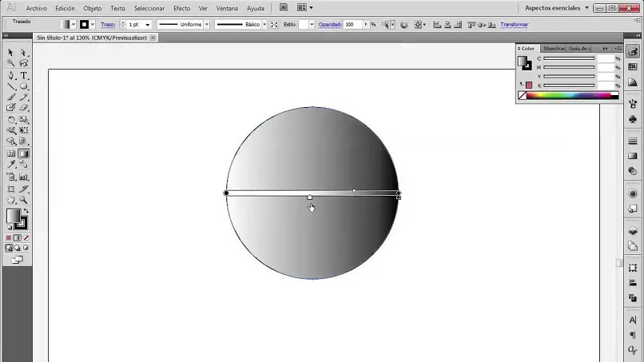Switch to the Guía de color tab
The image size is (644, 362).
tap(579, 49)
